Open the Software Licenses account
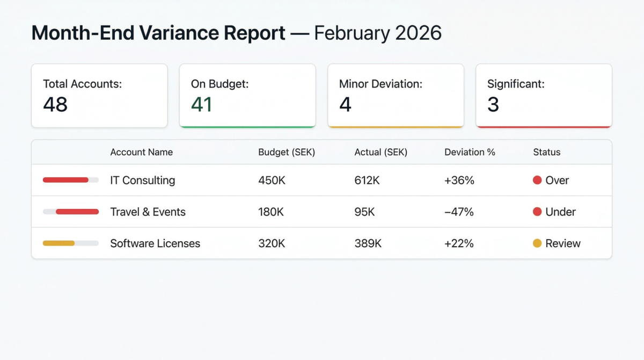This screenshot has height=360, width=644. [x=155, y=243]
